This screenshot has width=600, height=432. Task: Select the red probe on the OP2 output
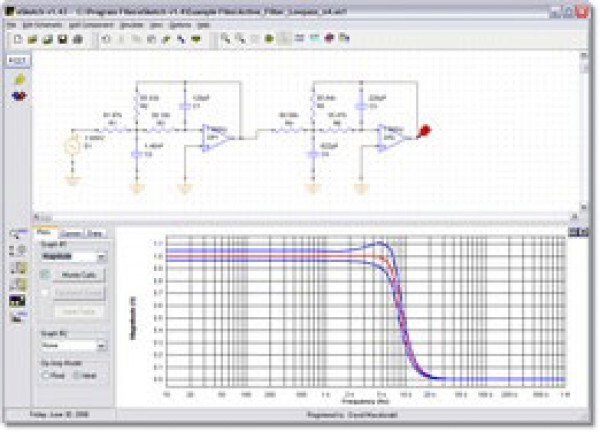click(424, 131)
